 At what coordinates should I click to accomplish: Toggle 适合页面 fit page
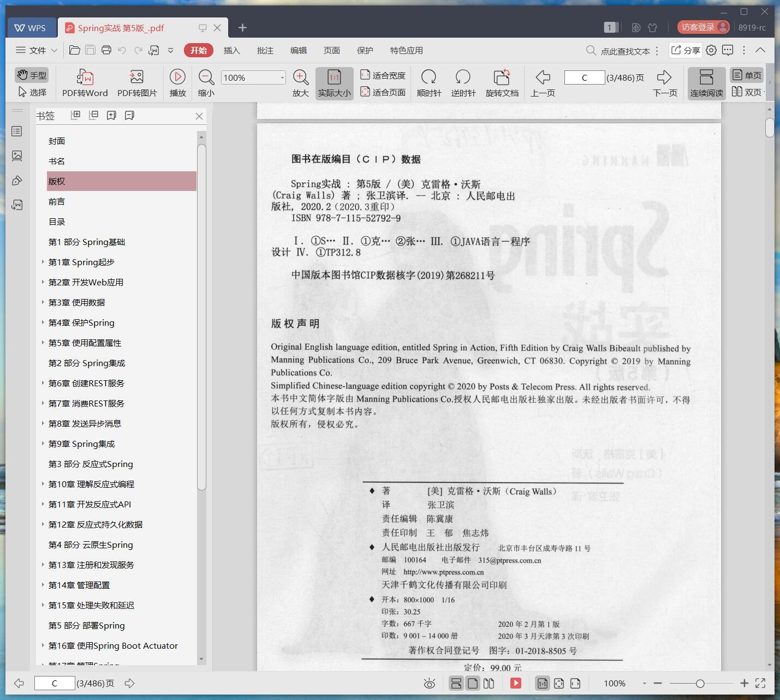point(383,92)
